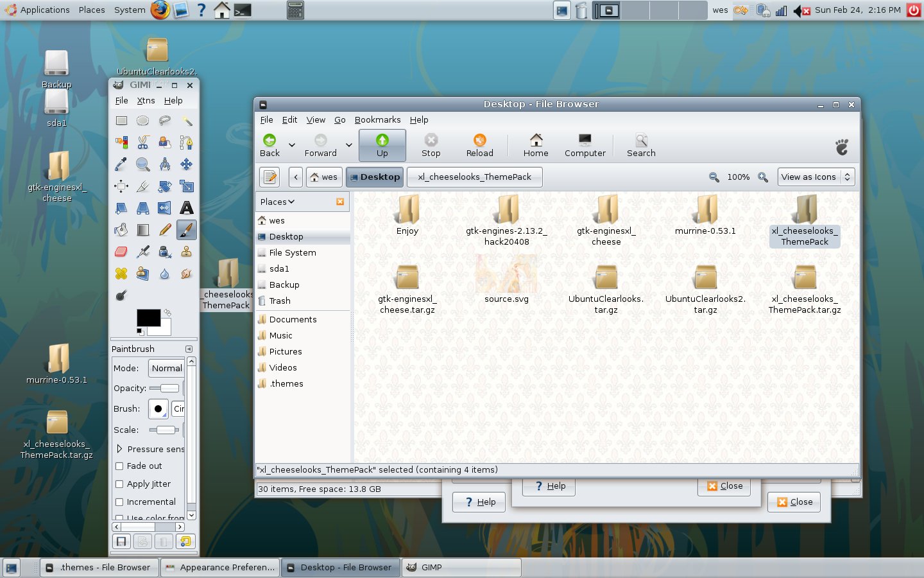Select the Pencil tool
The image size is (924, 578).
click(165, 230)
